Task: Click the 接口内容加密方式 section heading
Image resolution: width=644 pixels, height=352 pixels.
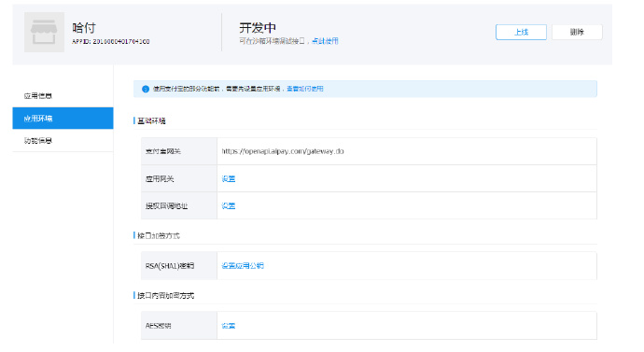Action: click(x=165, y=296)
